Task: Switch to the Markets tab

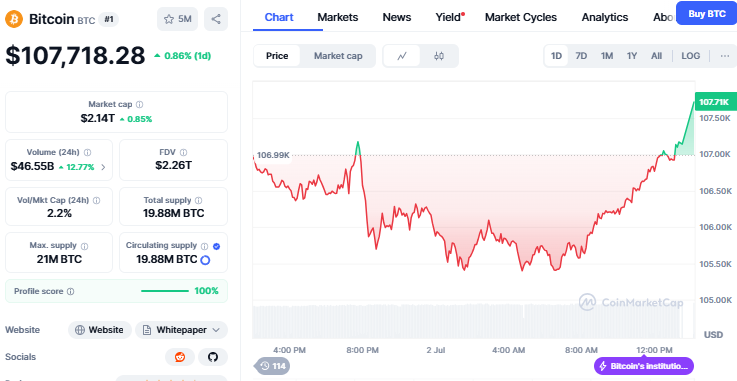Action: 337,17
